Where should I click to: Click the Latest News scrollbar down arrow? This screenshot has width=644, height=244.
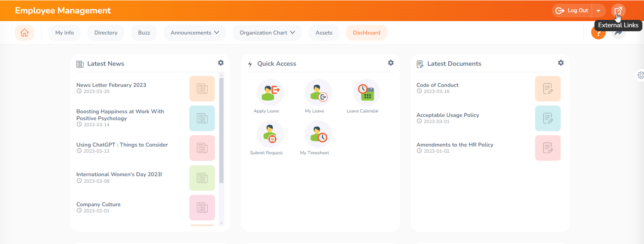coord(221,223)
